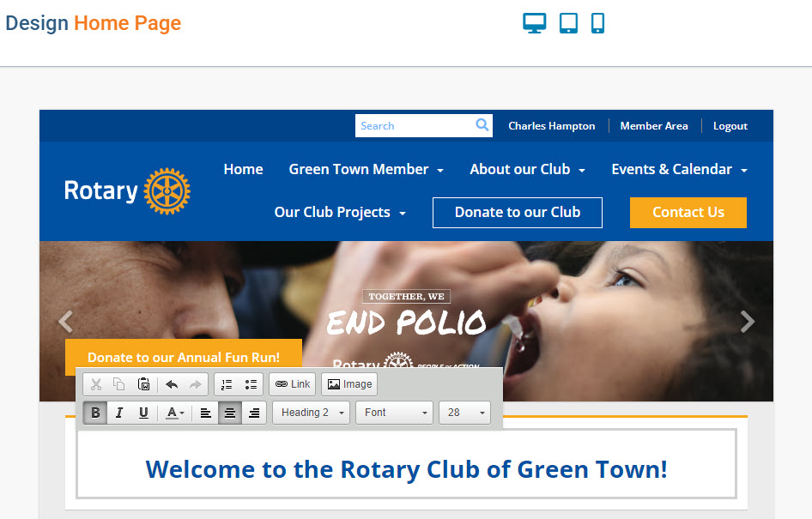Click the search magnifier icon
The width and height of the screenshot is (812, 519).
point(482,125)
